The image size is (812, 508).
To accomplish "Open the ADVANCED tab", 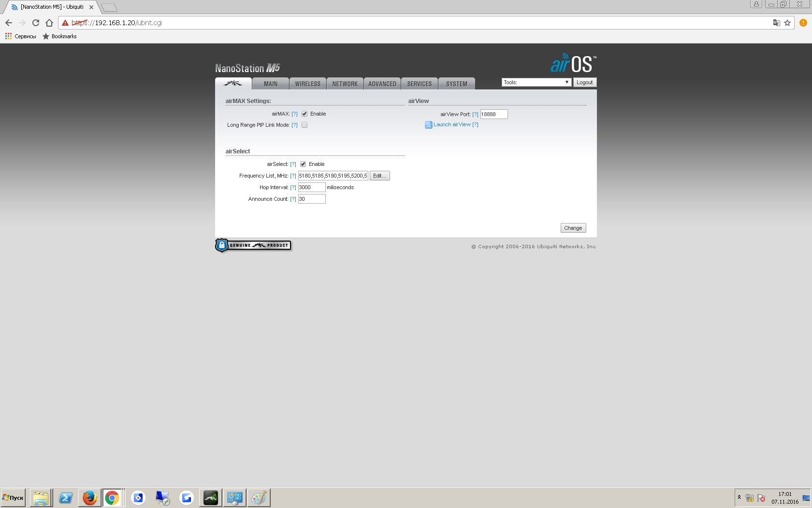I will point(382,84).
